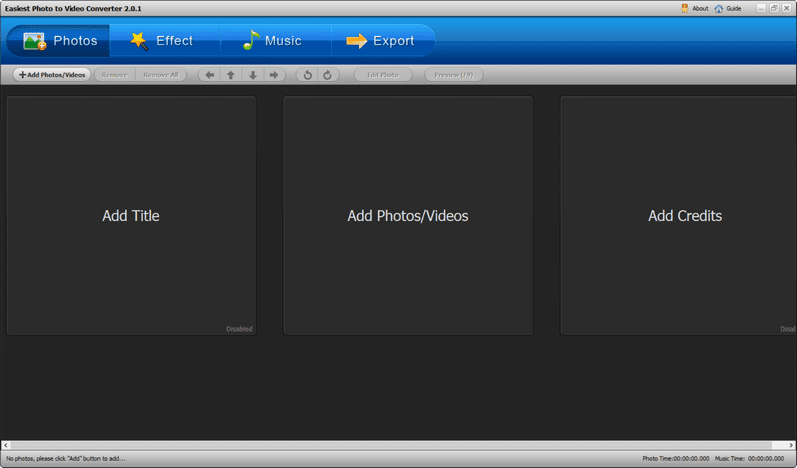797x468 pixels.
Task: Move photo right with right arrow icon
Action: [x=274, y=75]
